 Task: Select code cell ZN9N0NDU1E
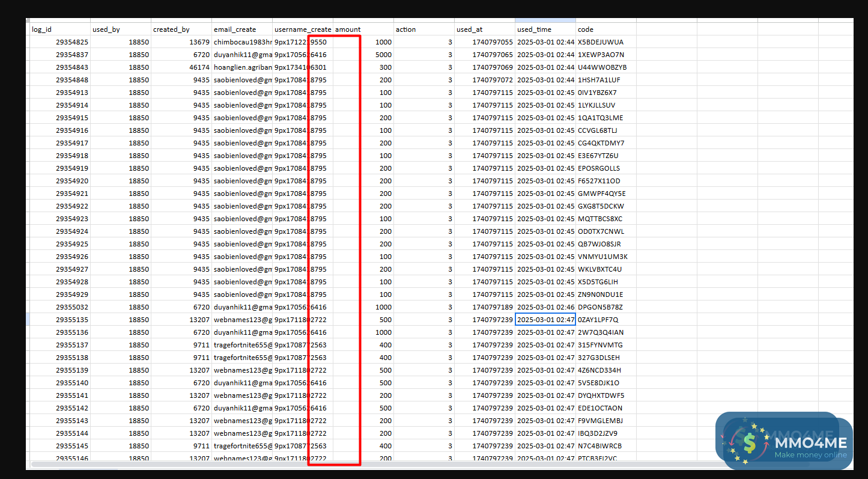pyautogui.click(x=606, y=294)
